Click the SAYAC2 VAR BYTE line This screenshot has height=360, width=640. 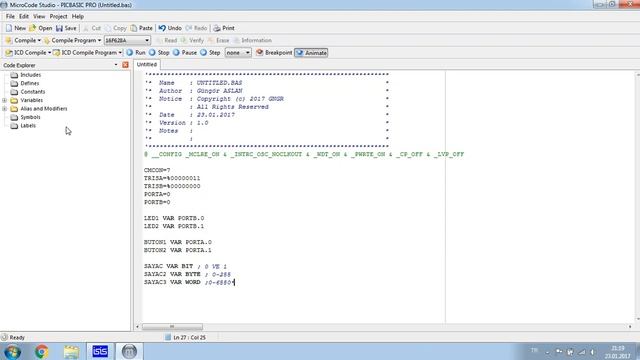click(187, 274)
